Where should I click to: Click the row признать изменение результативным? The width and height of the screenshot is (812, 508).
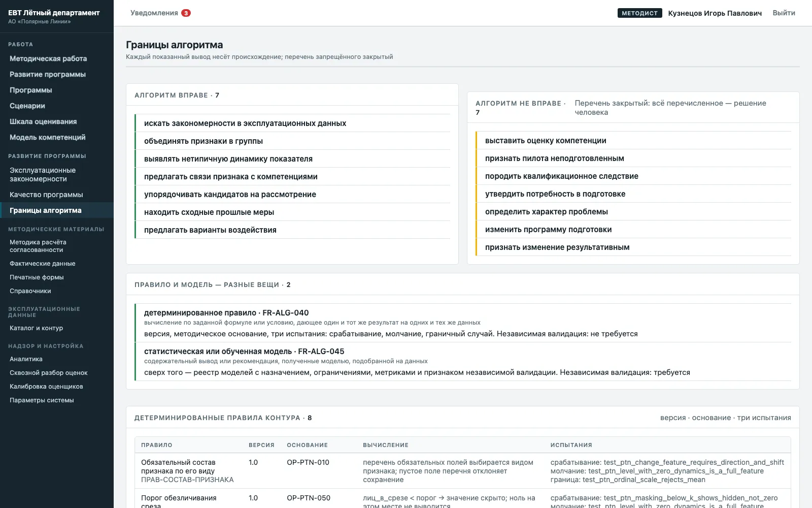pyautogui.click(x=633, y=247)
